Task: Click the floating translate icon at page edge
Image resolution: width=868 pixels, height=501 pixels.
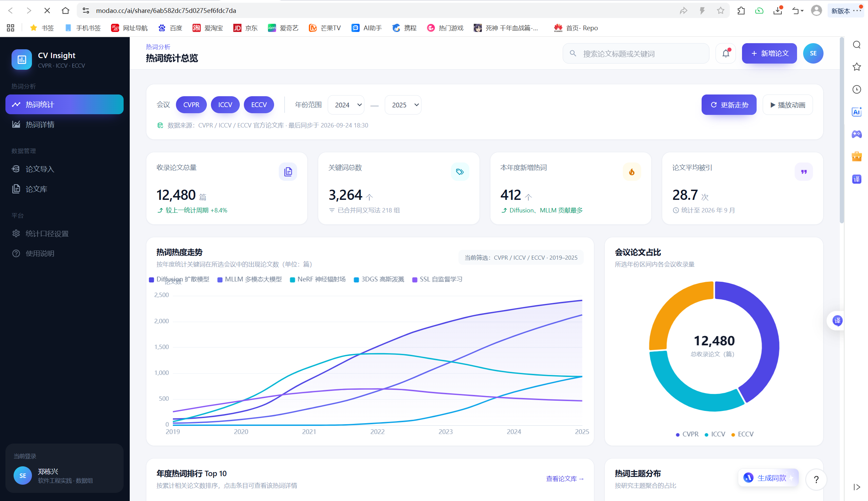Action: 837,321
